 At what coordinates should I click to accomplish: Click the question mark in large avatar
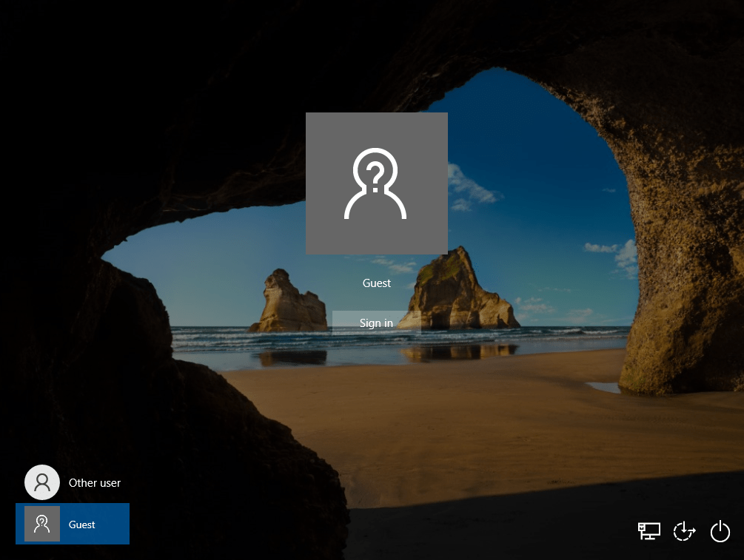375,175
